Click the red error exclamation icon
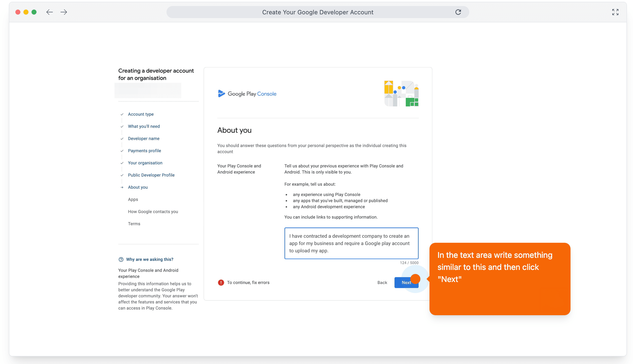Image resolution: width=633 pixels, height=364 pixels. pyautogui.click(x=221, y=282)
